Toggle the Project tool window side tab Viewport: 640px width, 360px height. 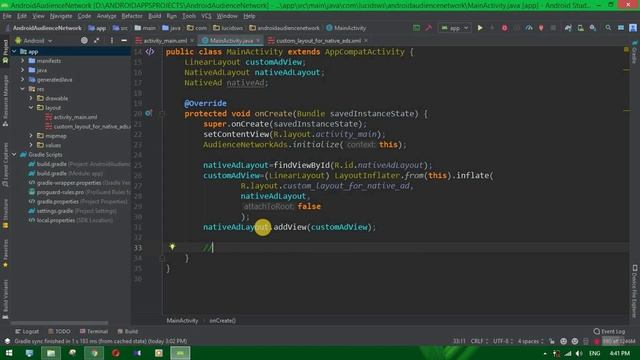coord(5,51)
